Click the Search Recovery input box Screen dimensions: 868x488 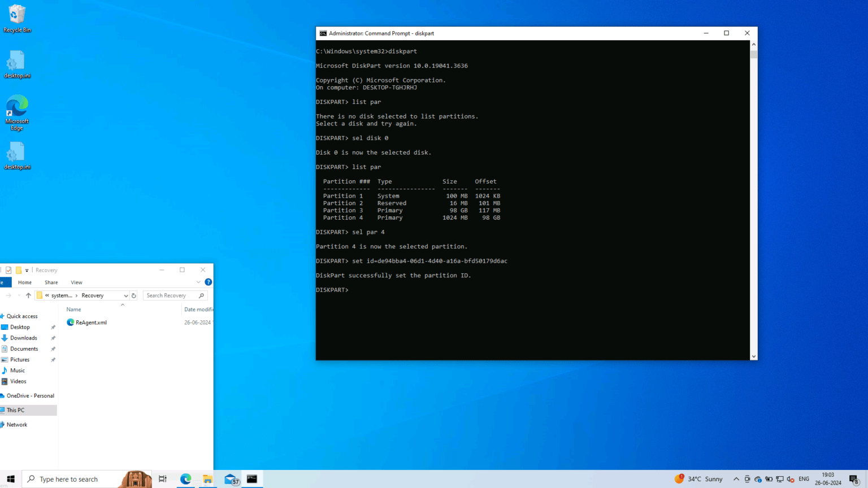(168, 295)
